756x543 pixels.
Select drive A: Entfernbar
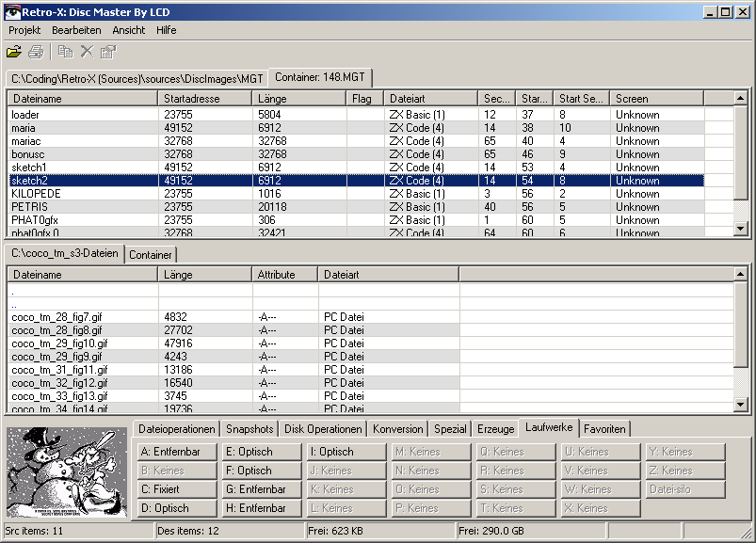tap(177, 452)
